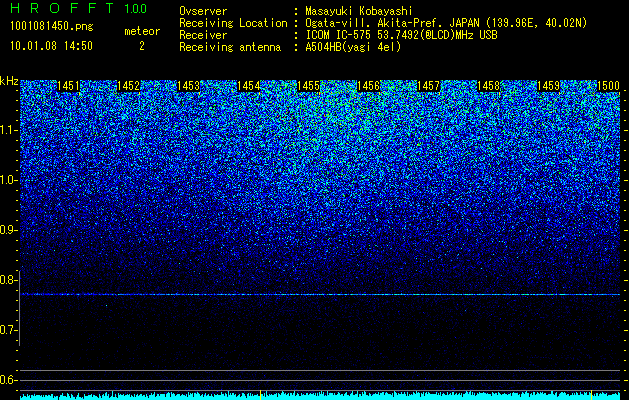Click the 1459 time marker
629x400 pixels.
tap(548, 86)
